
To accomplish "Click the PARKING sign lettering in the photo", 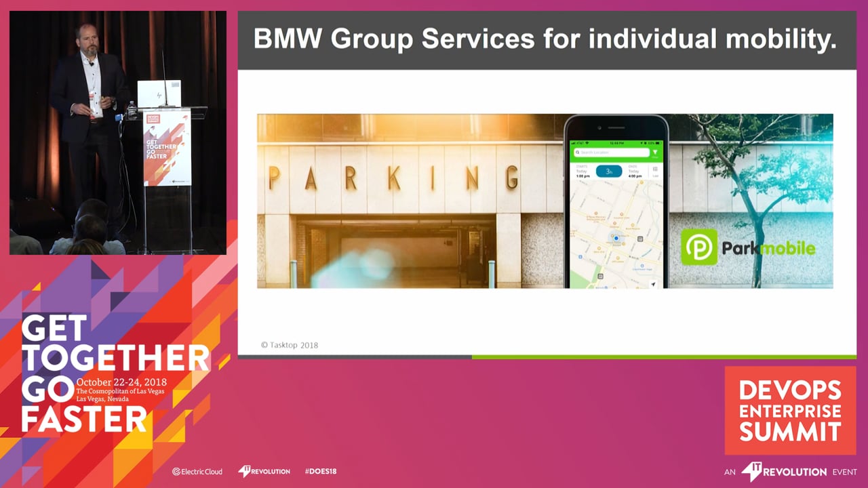I will pos(393,177).
